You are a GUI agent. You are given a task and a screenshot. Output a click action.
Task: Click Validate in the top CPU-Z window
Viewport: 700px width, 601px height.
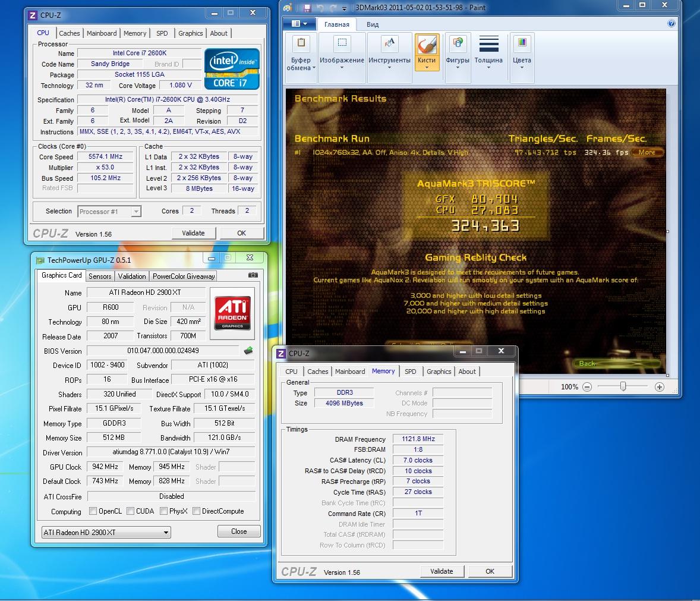tap(193, 233)
